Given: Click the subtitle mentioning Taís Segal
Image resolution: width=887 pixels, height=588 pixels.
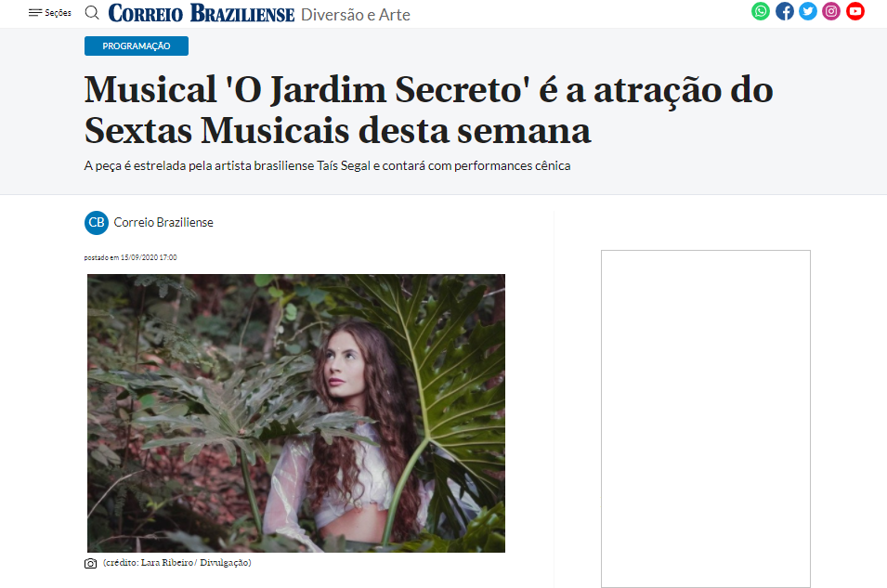Looking at the screenshot, I should (327, 166).
